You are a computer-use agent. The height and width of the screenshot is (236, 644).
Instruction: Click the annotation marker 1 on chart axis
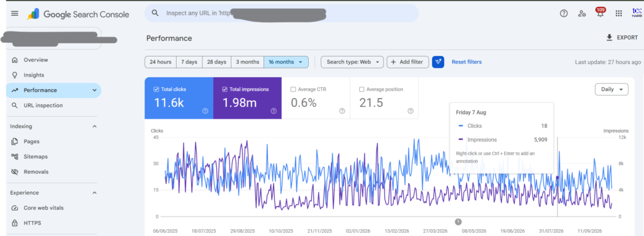click(458, 222)
